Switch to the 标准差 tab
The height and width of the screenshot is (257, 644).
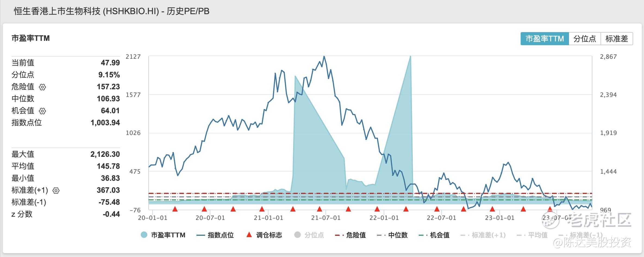click(617, 39)
